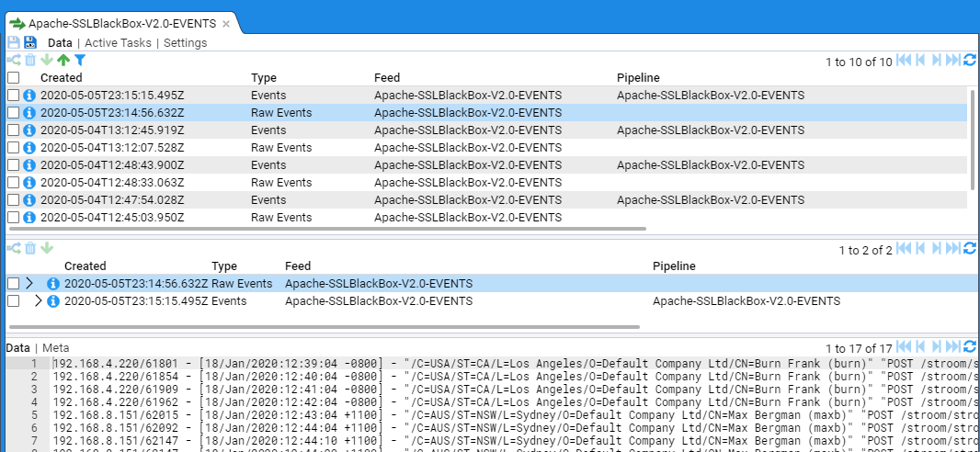The height and width of the screenshot is (452, 980).
Task: Switch to the Meta view
Action: (56, 348)
